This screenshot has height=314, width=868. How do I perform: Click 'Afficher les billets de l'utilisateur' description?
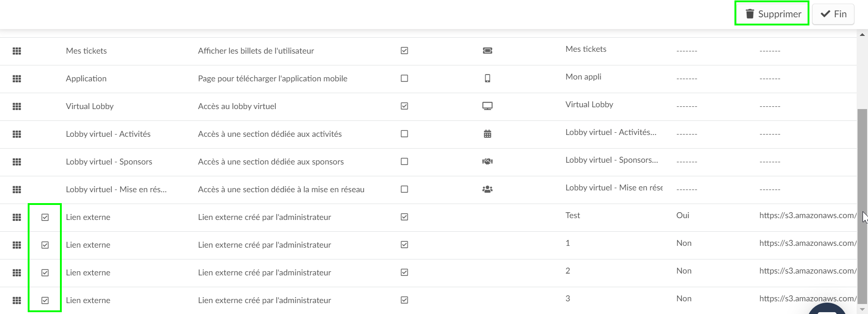point(256,51)
